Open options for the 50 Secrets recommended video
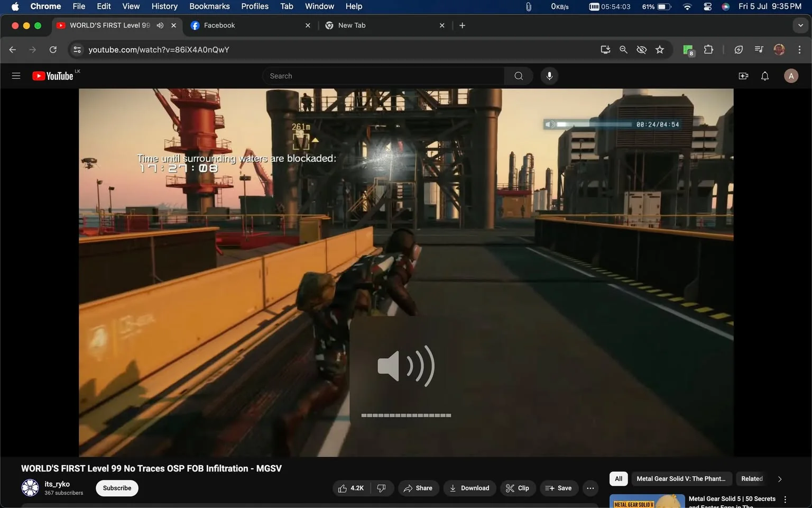 pyautogui.click(x=785, y=500)
